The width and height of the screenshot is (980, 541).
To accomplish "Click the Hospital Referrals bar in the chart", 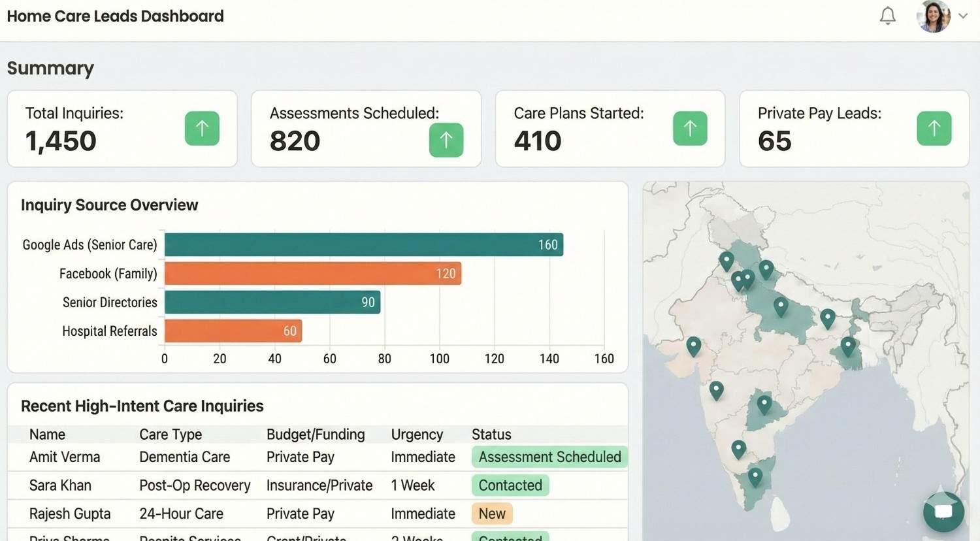I will [x=232, y=331].
